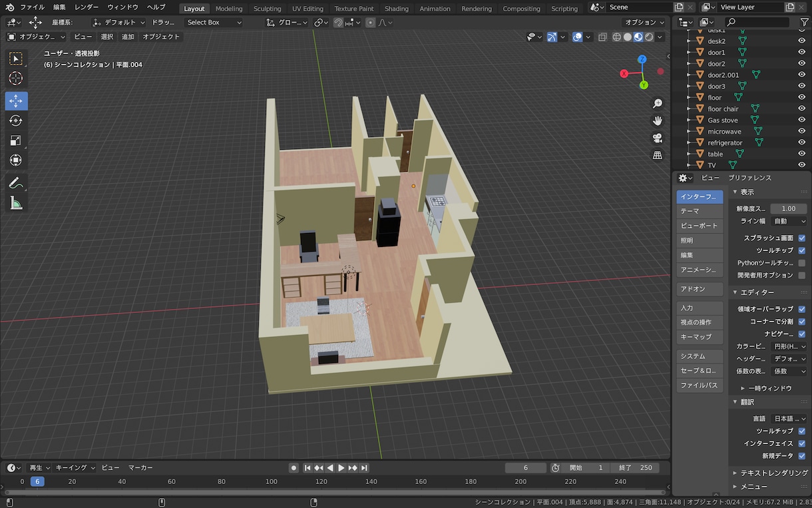Open the システム preferences category

click(700, 356)
